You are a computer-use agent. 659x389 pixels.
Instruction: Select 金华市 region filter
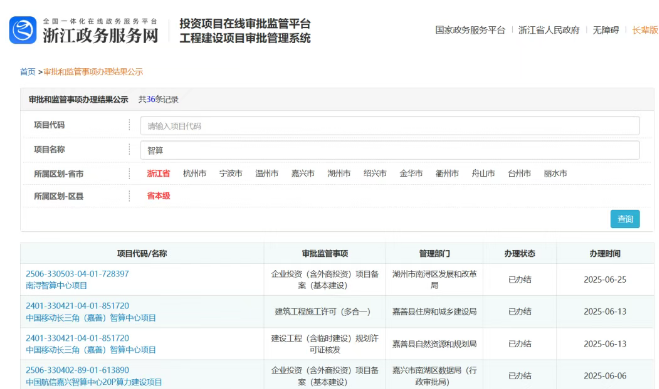pos(411,173)
